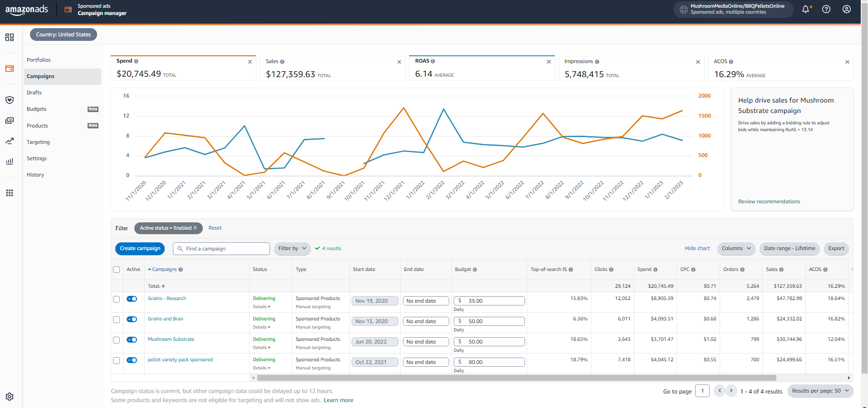Click the Hide chart link
This screenshot has height=408, width=868.
697,249
